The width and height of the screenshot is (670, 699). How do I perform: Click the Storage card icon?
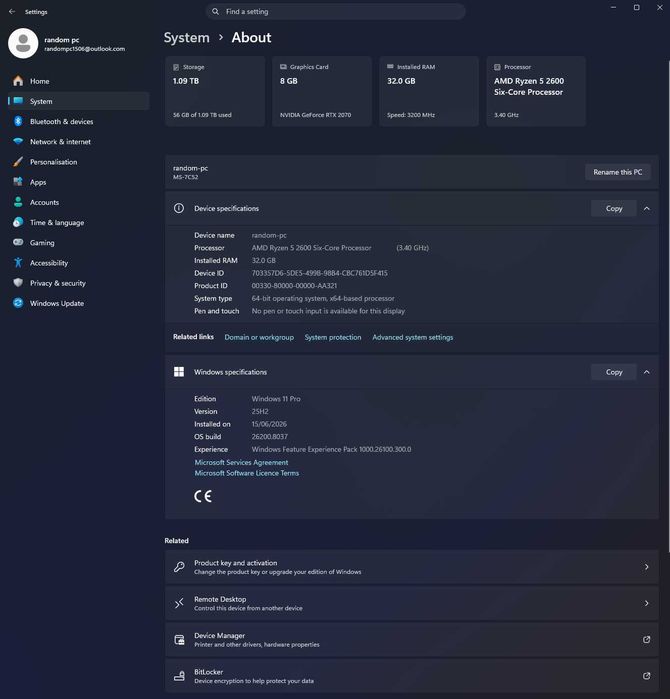click(x=176, y=67)
